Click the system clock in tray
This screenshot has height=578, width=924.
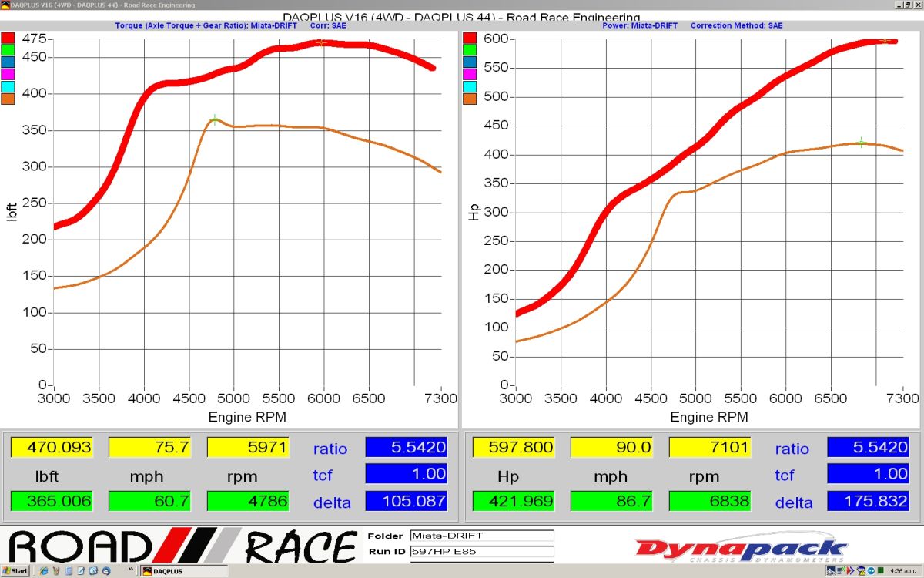[903, 571]
